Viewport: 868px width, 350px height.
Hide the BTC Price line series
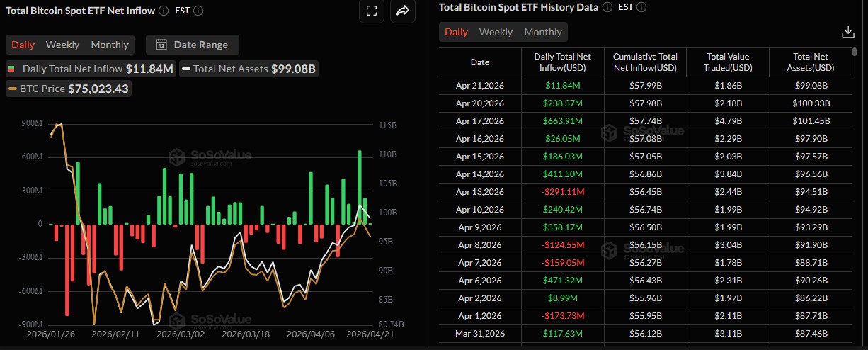[69, 89]
